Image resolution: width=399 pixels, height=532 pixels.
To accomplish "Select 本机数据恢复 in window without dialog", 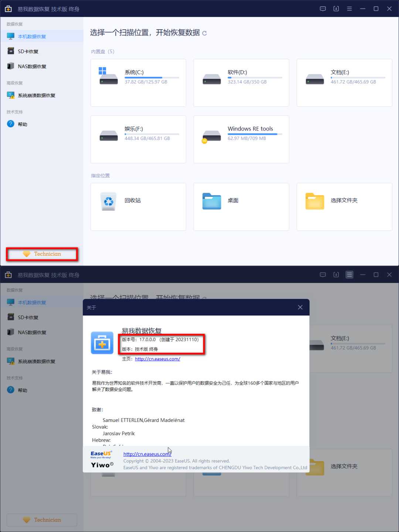I will [42, 37].
